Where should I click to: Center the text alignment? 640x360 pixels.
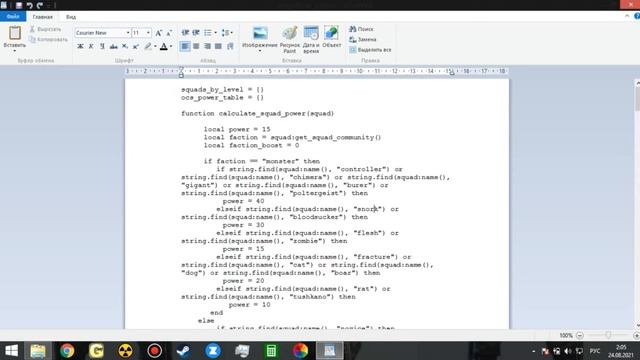point(196,47)
